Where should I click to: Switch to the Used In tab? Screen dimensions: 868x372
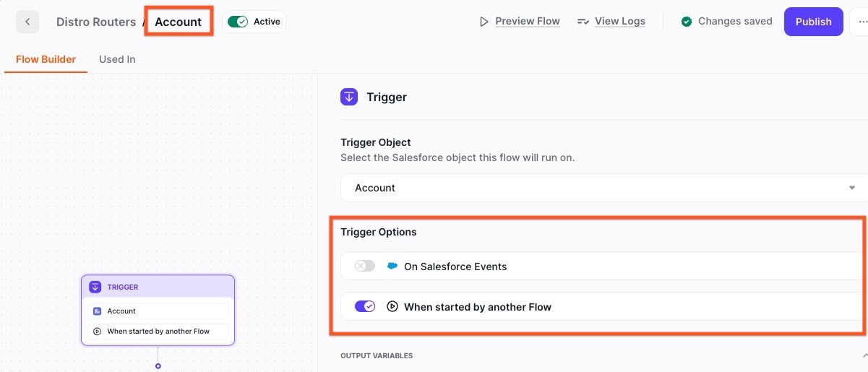point(117,59)
